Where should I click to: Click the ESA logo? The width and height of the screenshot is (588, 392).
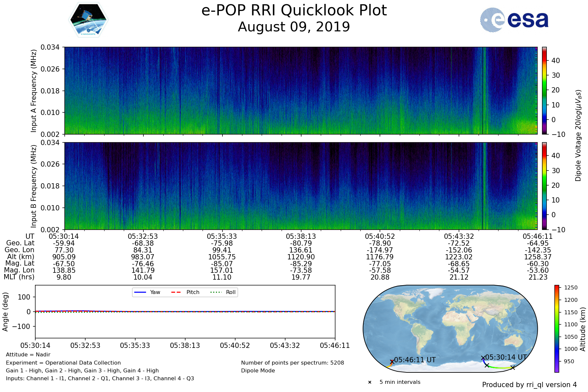click(x=514, y=20)
